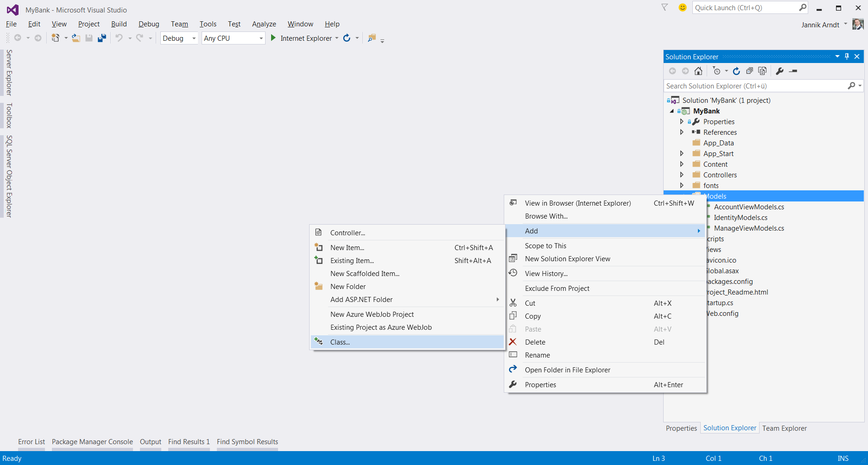Pin the Solution Explorer with auto-hide pin
The height and width of the screenshot is (465, 868).
pyautogui.click(x=847, y=57)
